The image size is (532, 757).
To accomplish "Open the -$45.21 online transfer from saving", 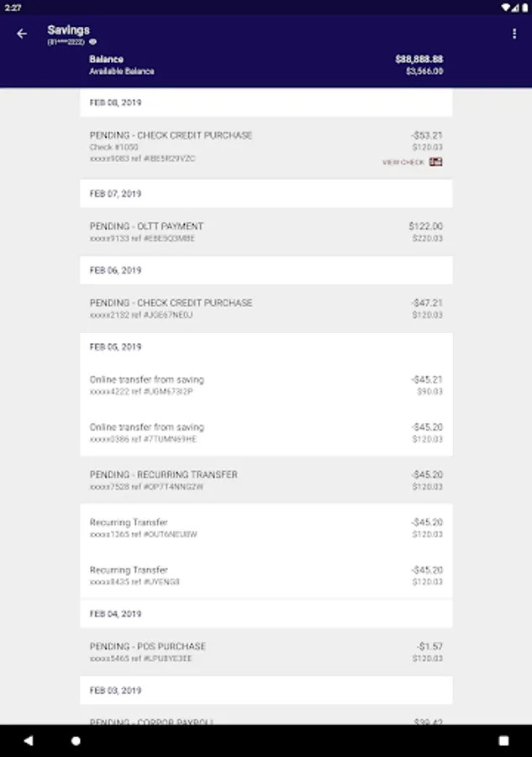I will point(266,385).
